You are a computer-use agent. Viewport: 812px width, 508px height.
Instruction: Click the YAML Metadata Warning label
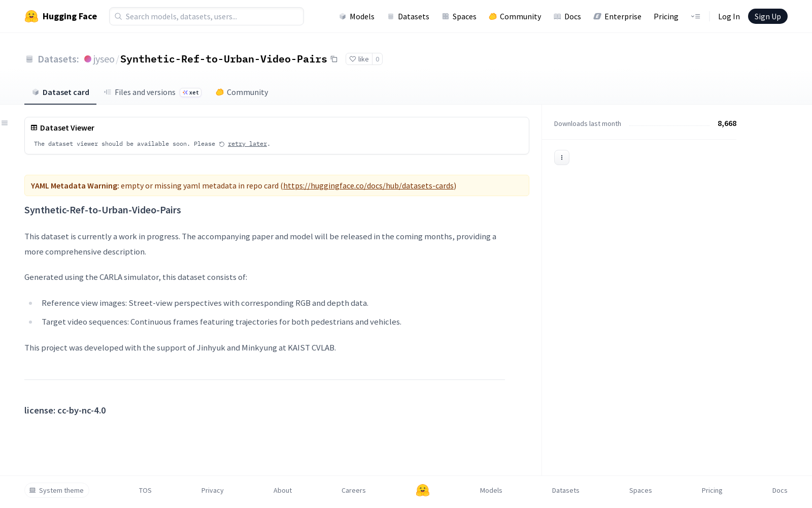point(75,186)
